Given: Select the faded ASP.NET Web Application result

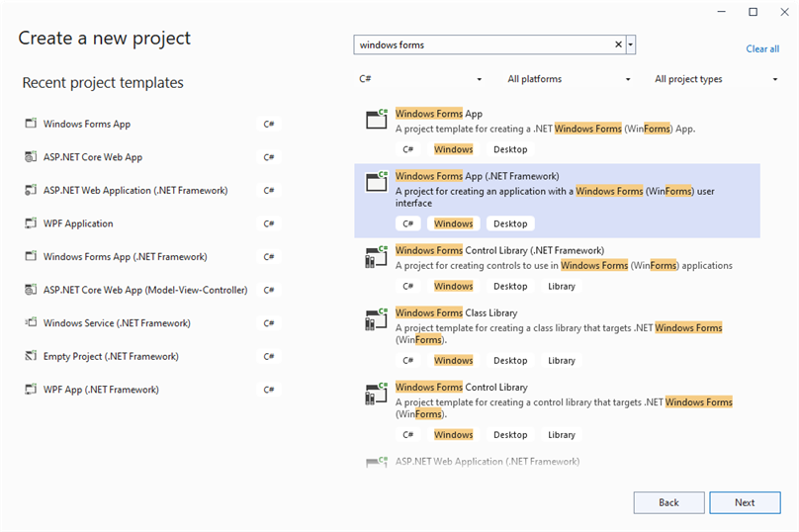Looking at the screenshot, I should coord(488,462).
